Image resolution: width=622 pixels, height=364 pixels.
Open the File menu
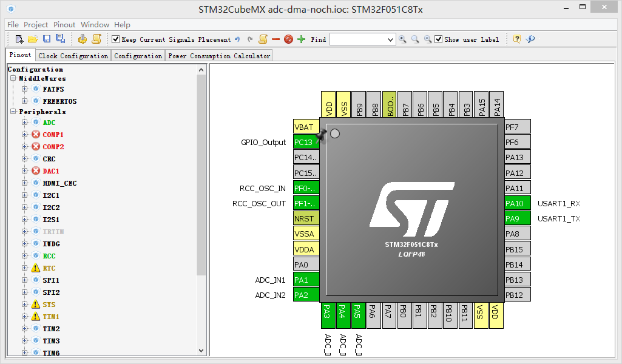(13, 25)
